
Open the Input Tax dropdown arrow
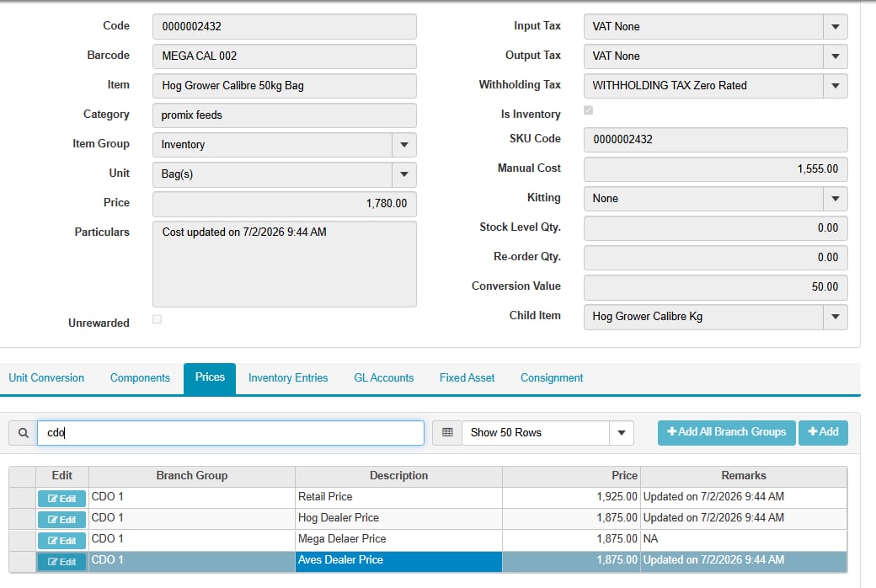pyautogui.click(x=836, y=27)
